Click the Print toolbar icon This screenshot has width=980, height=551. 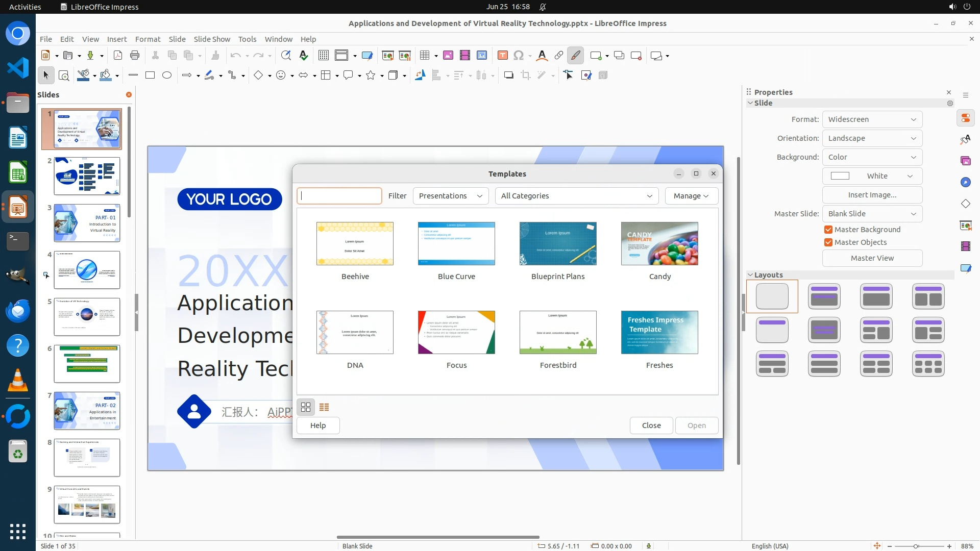click(x=135, y=56)
